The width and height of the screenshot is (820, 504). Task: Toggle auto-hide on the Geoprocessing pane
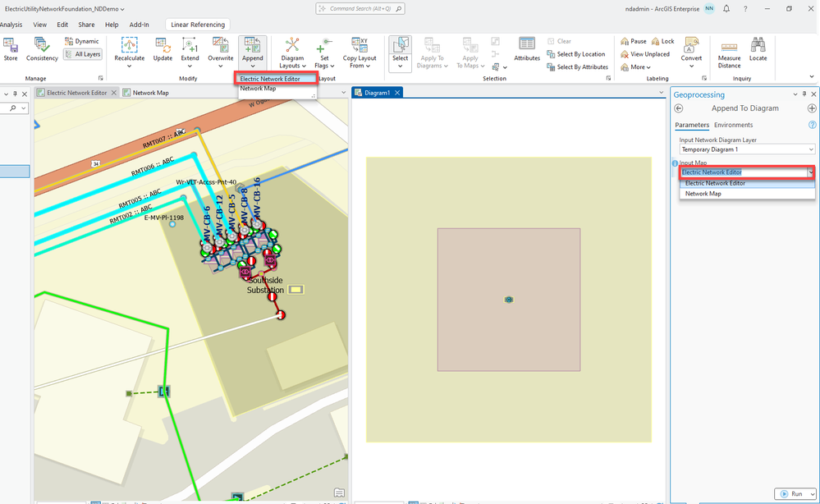tap(804, 94)
